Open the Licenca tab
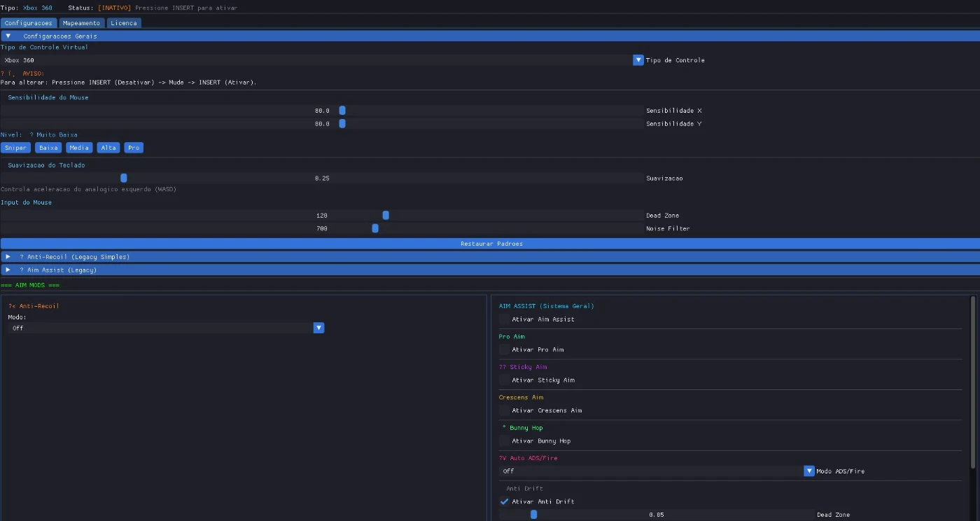 (x=124, y=23)
